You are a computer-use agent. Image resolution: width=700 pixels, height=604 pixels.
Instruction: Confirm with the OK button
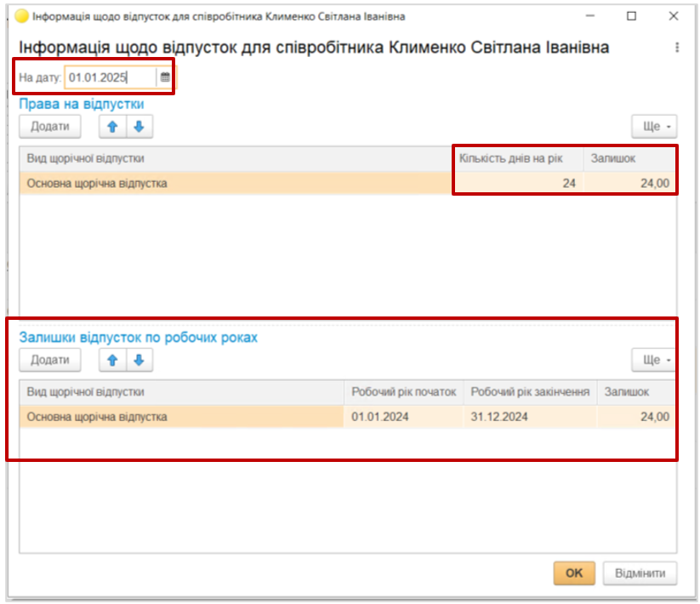[x=574, y=573]
